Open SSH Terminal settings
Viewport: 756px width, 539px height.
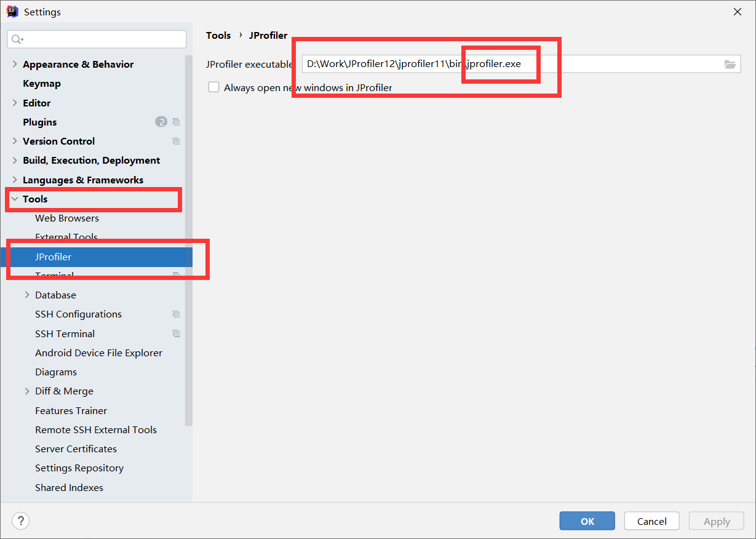pyautogui.click(x=65, y=333)
